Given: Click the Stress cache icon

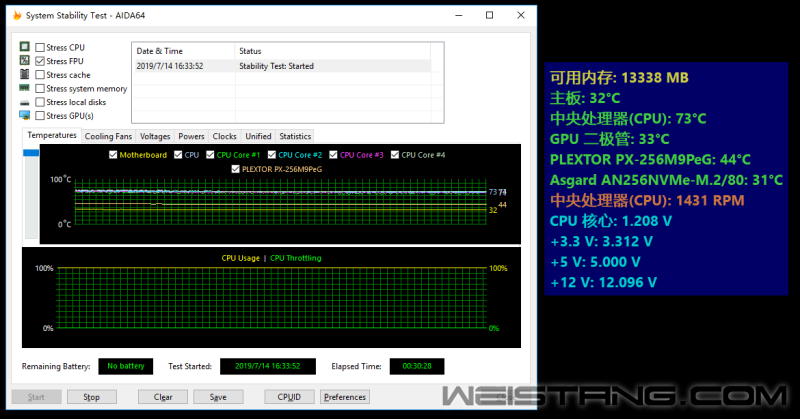Looking at the screenshot, I should pyautogui.click(x=25, y=75).
